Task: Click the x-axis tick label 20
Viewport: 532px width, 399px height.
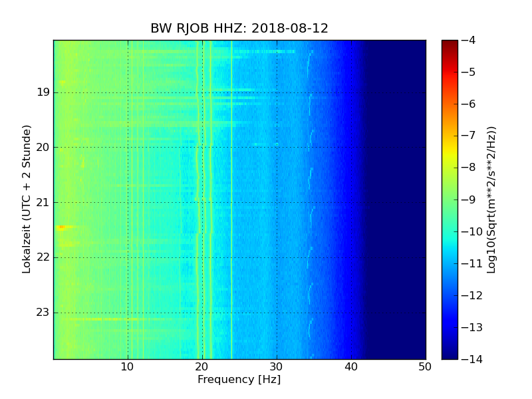Action: point(202,367)
